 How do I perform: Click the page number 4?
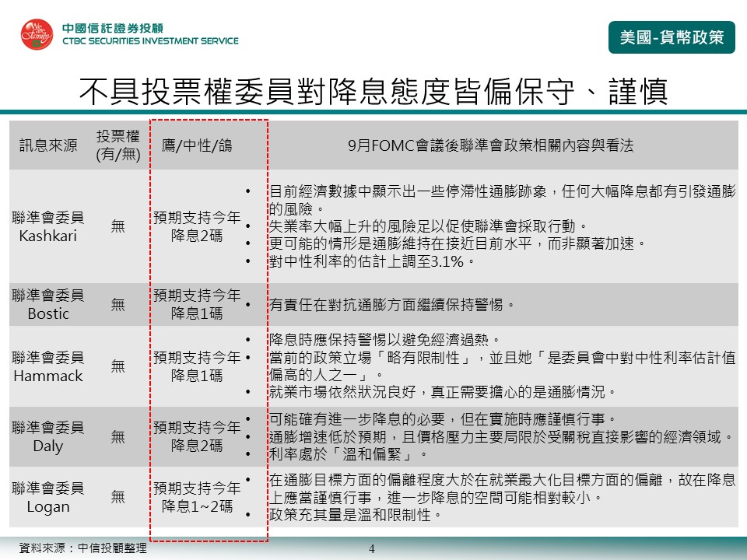pyautogui.click(x=371, y=549)
